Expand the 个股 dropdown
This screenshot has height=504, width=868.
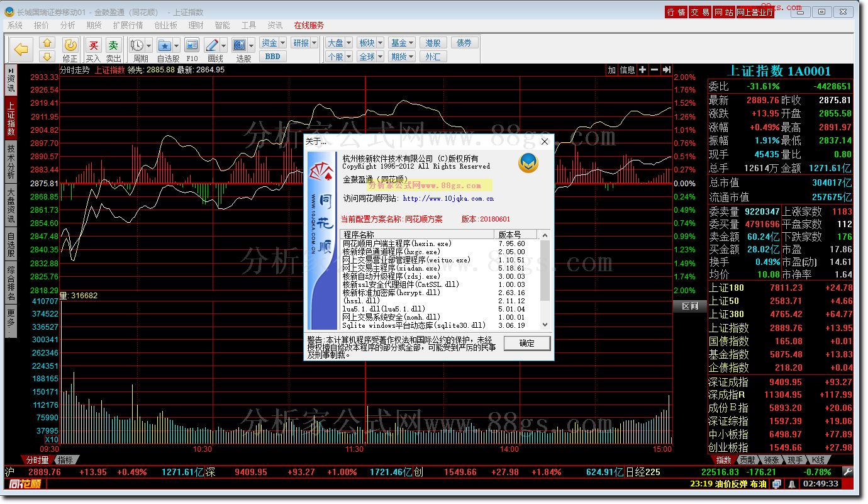point(348,57)
